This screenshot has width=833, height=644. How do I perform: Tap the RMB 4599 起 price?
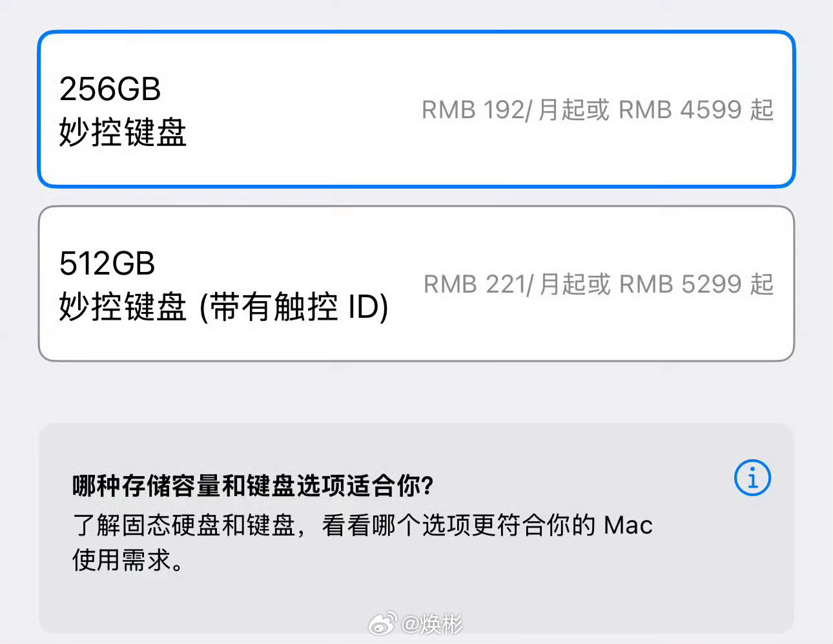(x=696, y=110)
